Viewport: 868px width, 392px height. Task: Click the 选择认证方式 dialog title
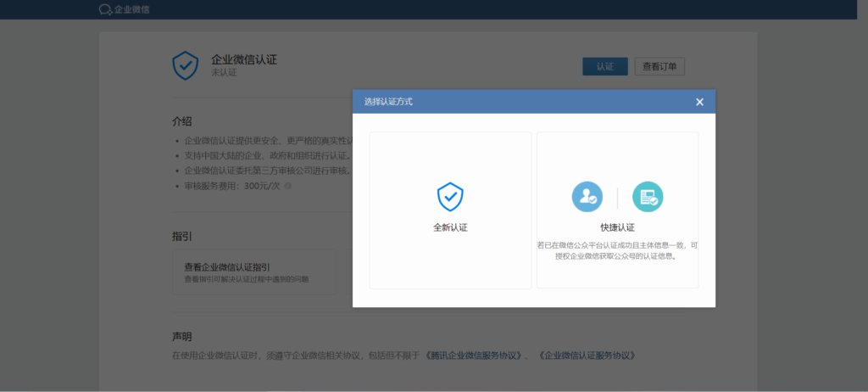click(388, 102)
